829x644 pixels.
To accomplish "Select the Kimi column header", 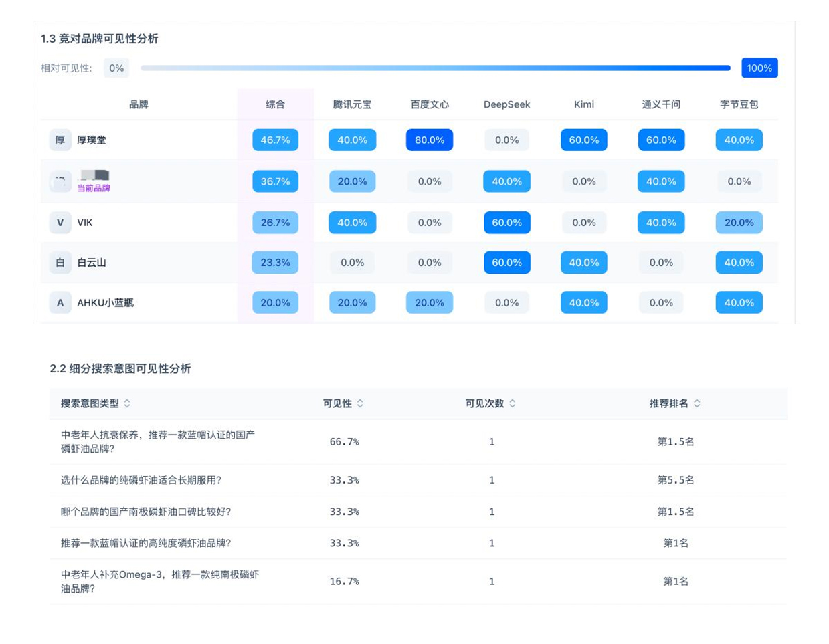I will tap(584, 104).
